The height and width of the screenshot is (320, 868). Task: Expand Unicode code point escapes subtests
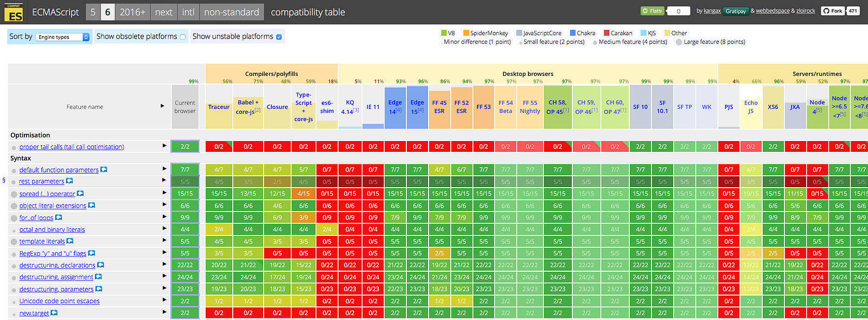(164, 300)
